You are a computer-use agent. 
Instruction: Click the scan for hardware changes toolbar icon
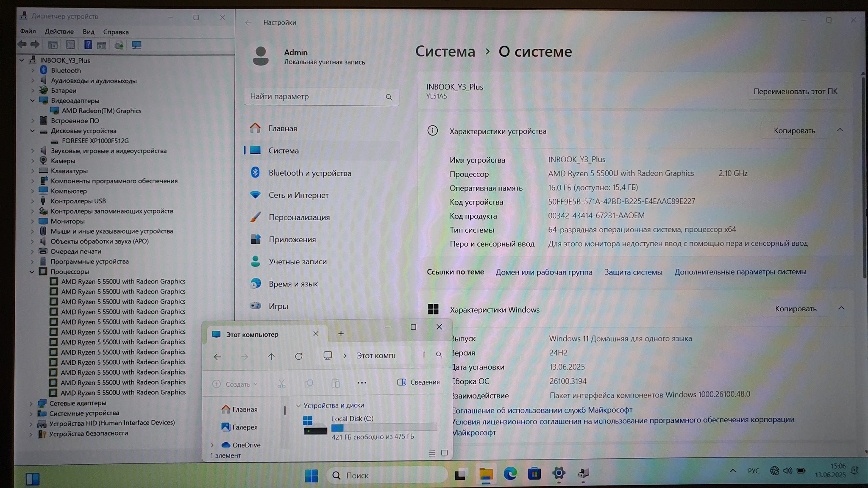136,45
